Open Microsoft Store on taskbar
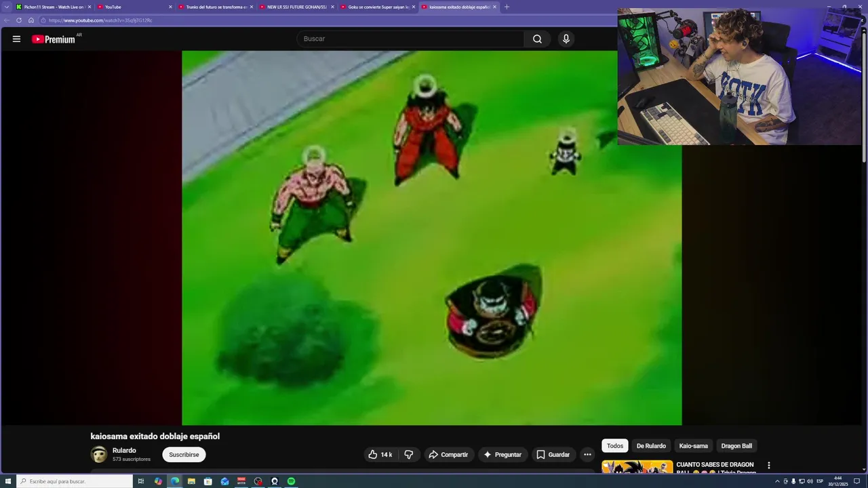Viewport: 868px width, 488px height. point(208,481)
